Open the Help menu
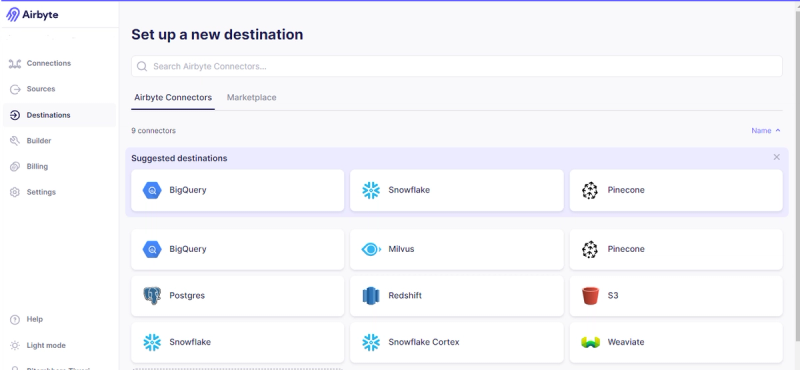 pos(60,319)
